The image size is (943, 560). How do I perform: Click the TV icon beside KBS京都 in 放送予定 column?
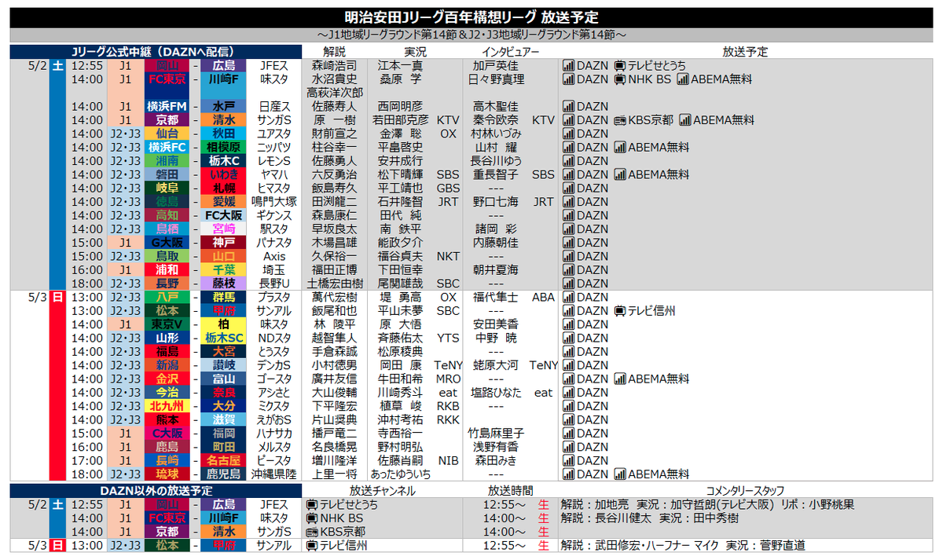(x=619, y=120)
